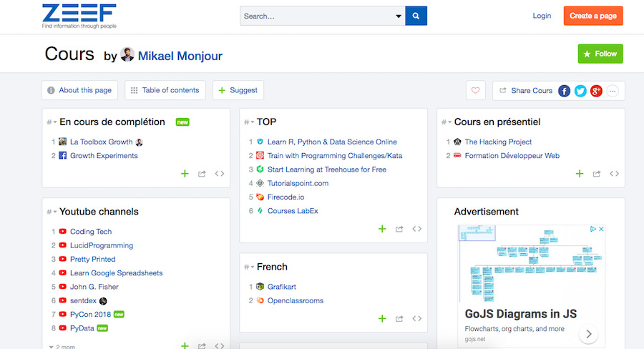Image resolution: width=644 pixels, height=349 pixels.
Task: Open About this page
Action: click(x=79, y=90)
